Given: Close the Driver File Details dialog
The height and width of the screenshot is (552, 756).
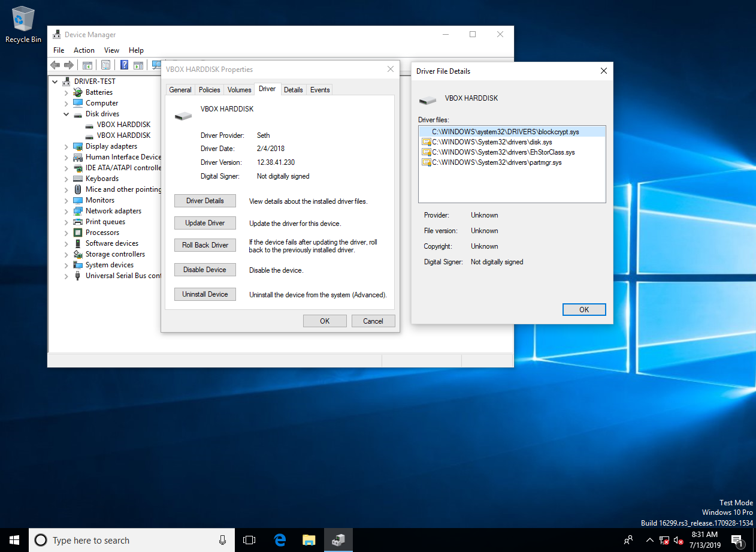Looking at the screenshot, I should [x=603, y=71].
